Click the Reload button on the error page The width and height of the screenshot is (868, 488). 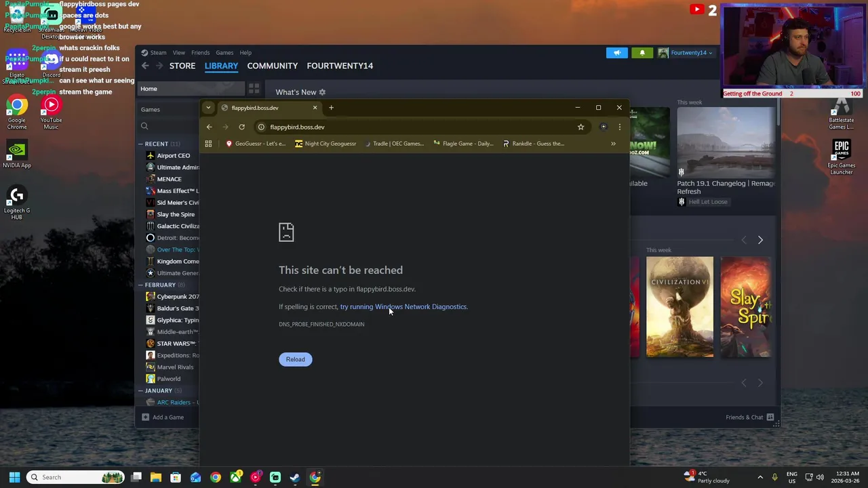(x=295, y=359)
